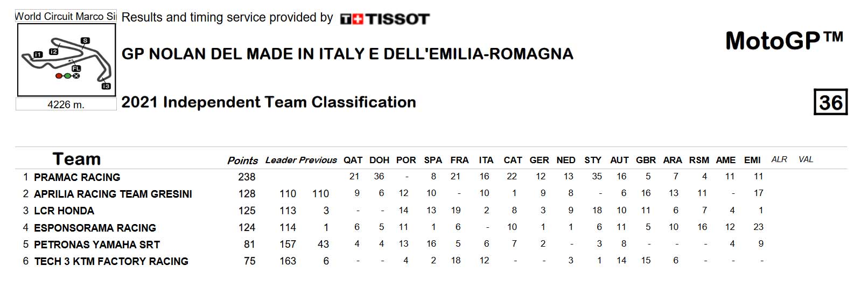Click the 4226 m. circuit length label

click(66, 104)
